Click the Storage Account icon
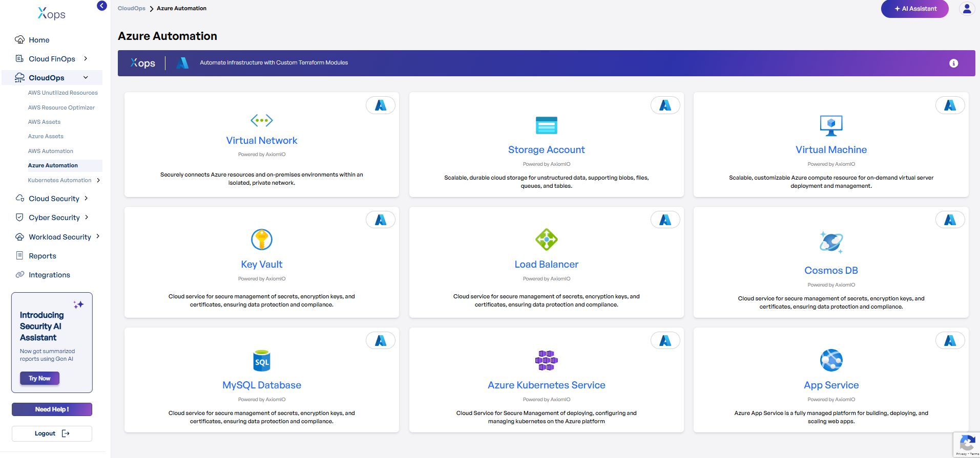 [546, 125]
